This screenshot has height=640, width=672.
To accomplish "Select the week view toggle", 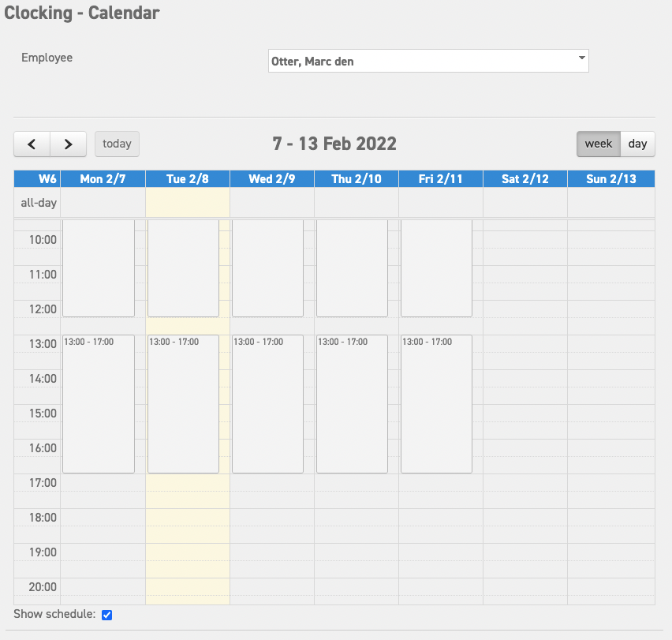I will coord(598,144).
